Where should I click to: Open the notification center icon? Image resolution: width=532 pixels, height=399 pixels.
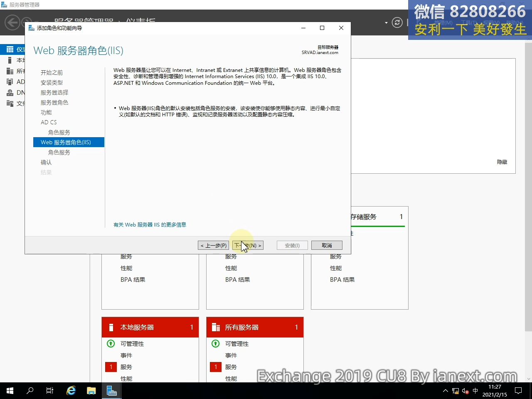point(518,391)
